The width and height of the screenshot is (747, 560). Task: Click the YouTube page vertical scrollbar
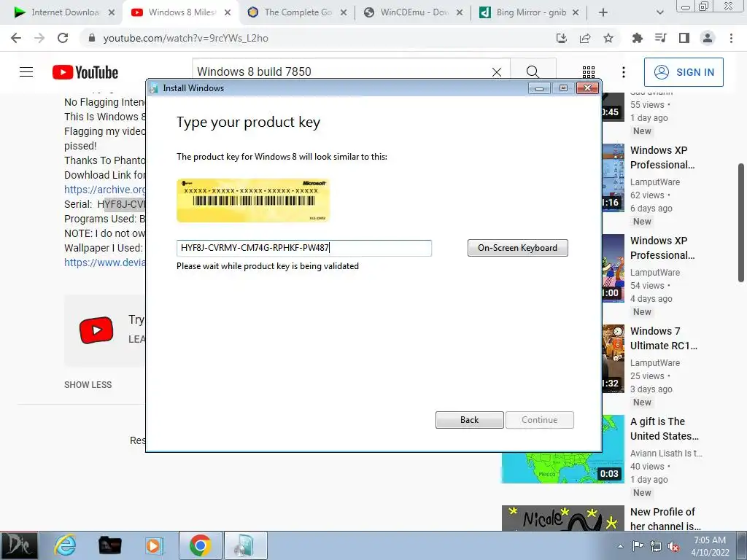741,222
